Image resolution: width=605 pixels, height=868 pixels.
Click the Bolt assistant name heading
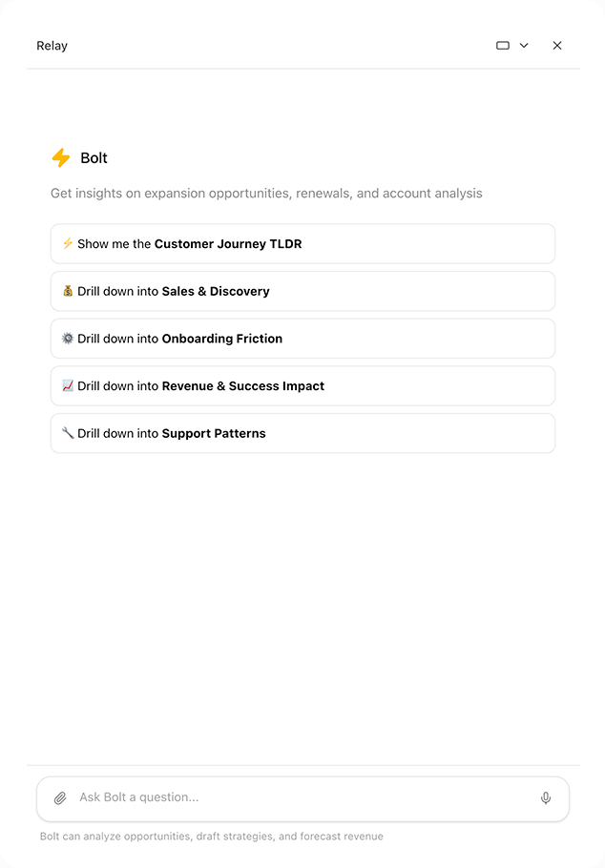pyautogui.click(x=94, y=158)
